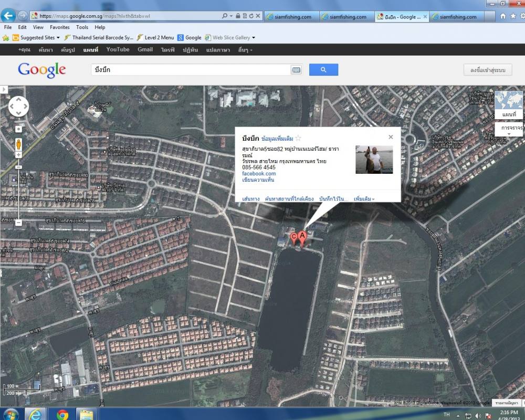The height and width of the screenshot is (420, 525).
Task: Click the search field containing บึงบึก
Action: point(191,70)
